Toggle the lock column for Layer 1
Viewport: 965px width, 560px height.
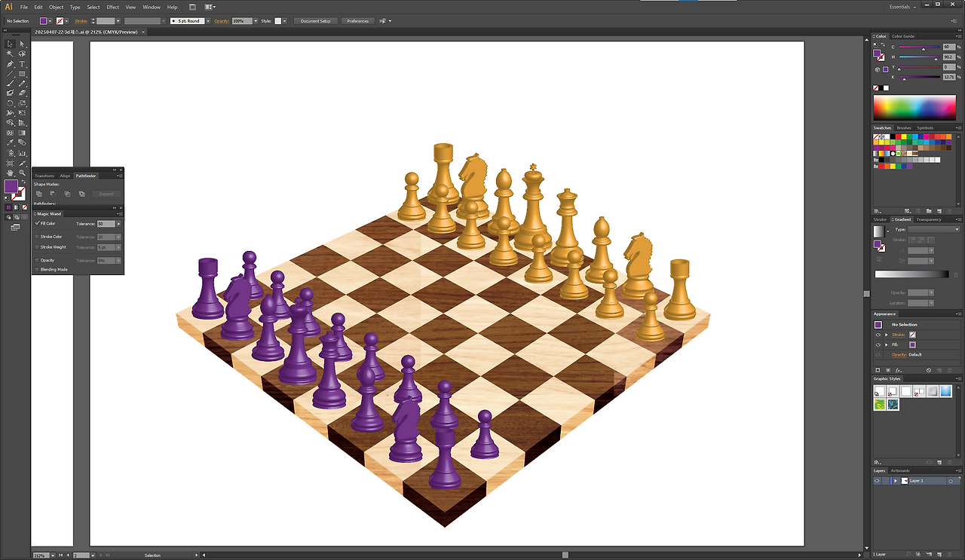(885, 480)
